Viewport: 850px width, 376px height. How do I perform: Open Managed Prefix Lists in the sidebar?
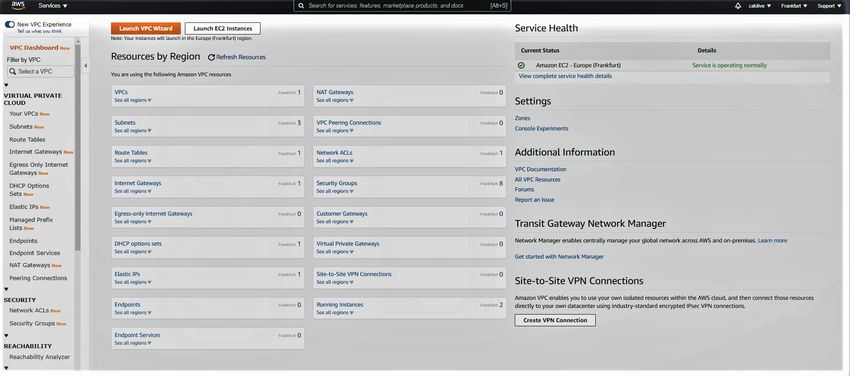(x=31, y=224)
